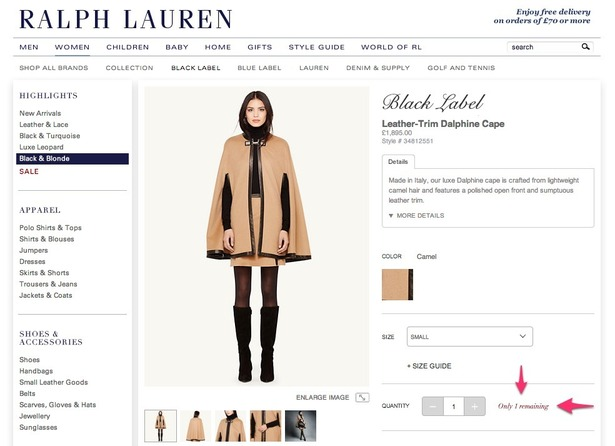Click the search magnifying glass icon
Viewport: 615px width, 446px height.
[x=585, y=47]
